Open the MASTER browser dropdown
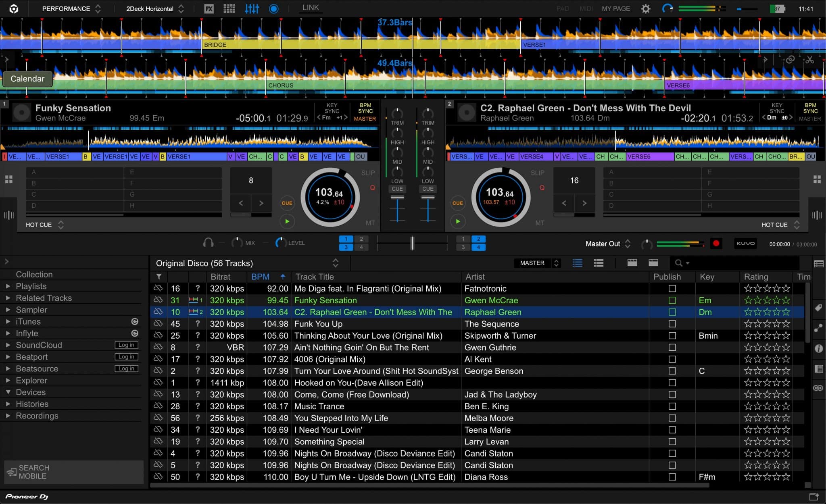This screenshot has width=826, height=504. coord(536,263)
